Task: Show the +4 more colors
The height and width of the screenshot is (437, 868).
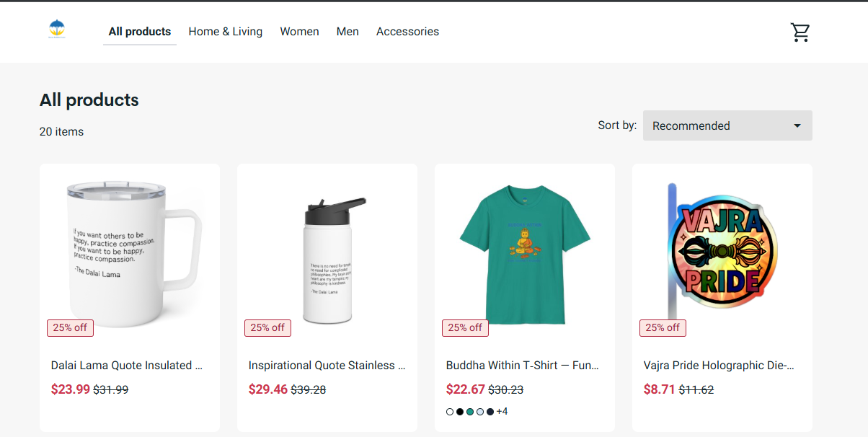Action: pos(502,412)
